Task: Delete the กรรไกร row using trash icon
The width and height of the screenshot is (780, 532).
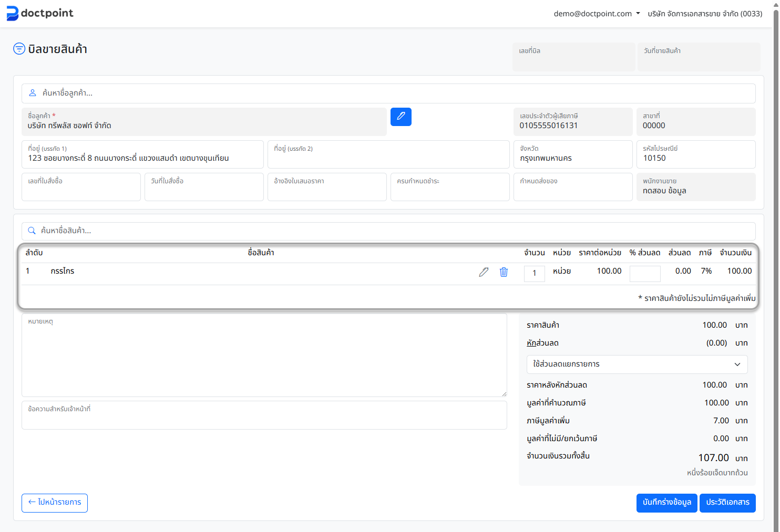Action: (504, 272)
